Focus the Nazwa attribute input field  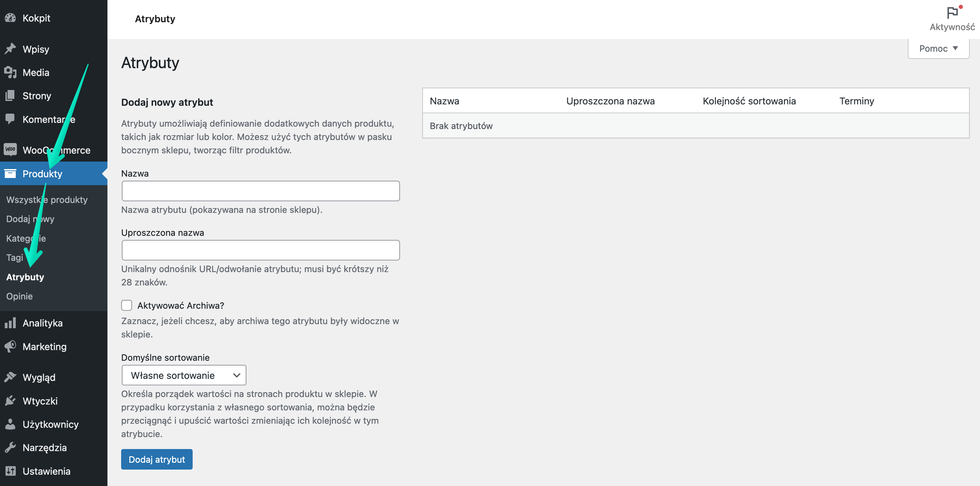pos(261,191)
